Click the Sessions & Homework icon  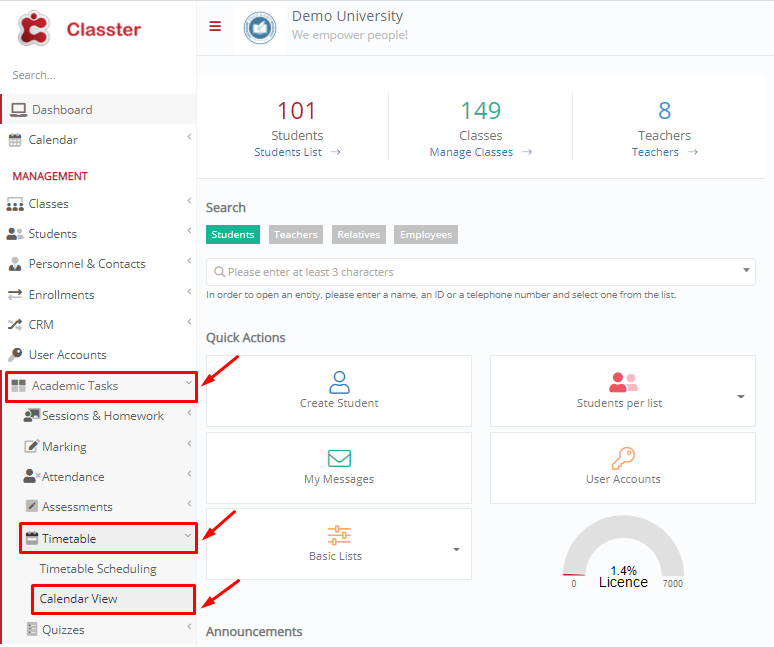pyautogui.click(x=32, y=416)
